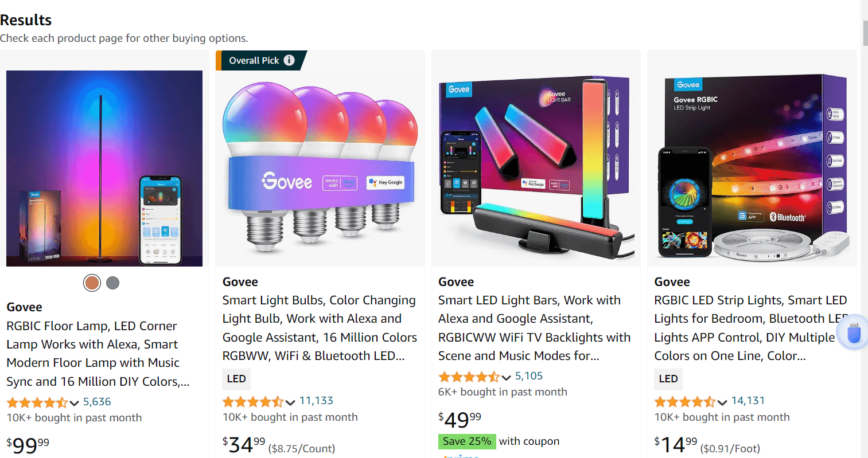Expand rating breakdown arrow for RGBIC Floor Lamp
This screenshot has height=458, width=868.
point(74,403)
